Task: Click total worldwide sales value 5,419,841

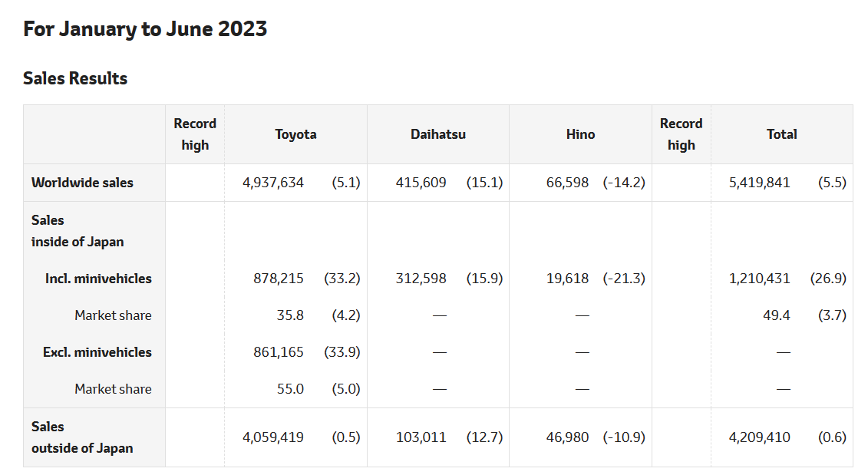Action: pyautogui.click(x=759, y=183)
